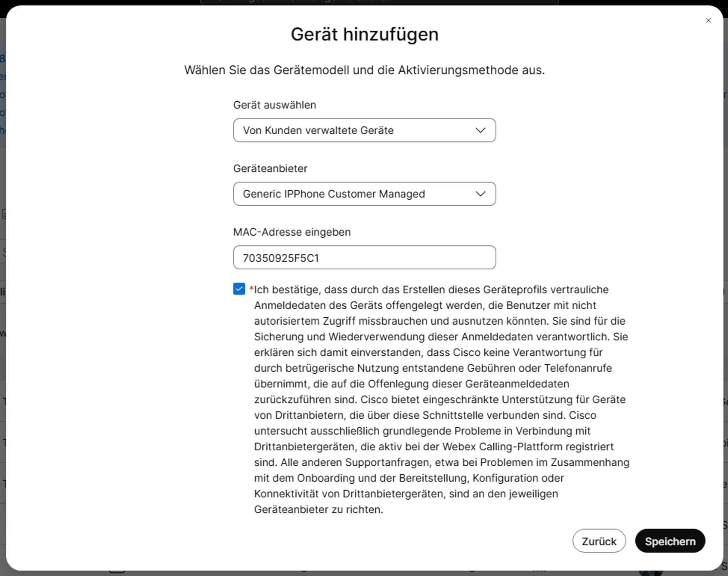Image resolution: width=728 pixels, height=576 pixels.
Task: Click the Gerät auswählen label
Action: coord(274,105)
